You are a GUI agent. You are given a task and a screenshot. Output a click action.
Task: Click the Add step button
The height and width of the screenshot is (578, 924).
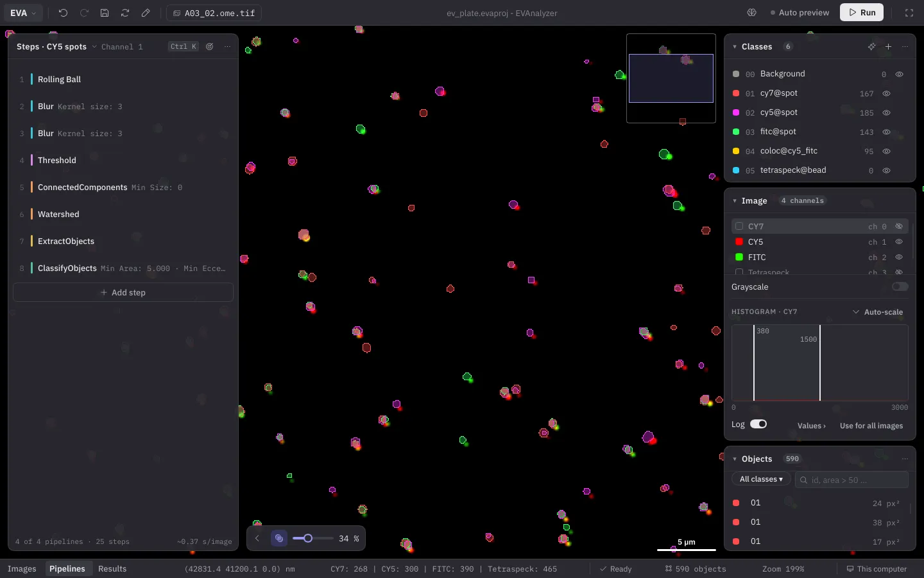pos(123,292)
